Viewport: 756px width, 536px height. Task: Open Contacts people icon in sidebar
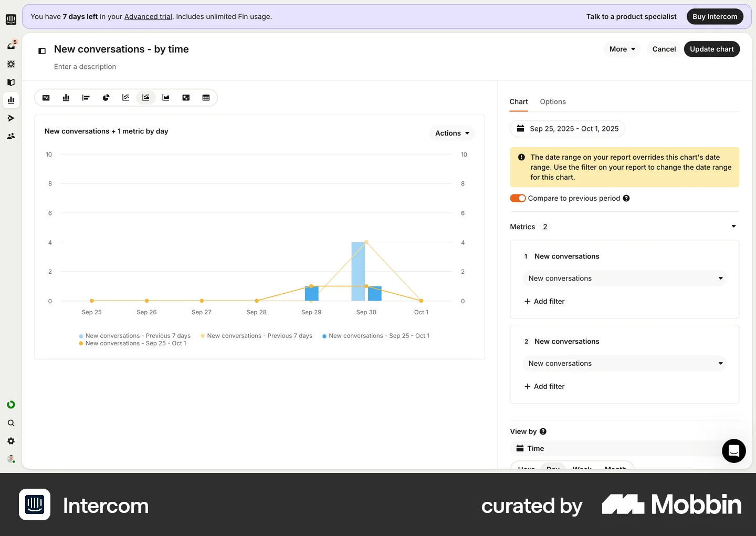coord(11,136)
